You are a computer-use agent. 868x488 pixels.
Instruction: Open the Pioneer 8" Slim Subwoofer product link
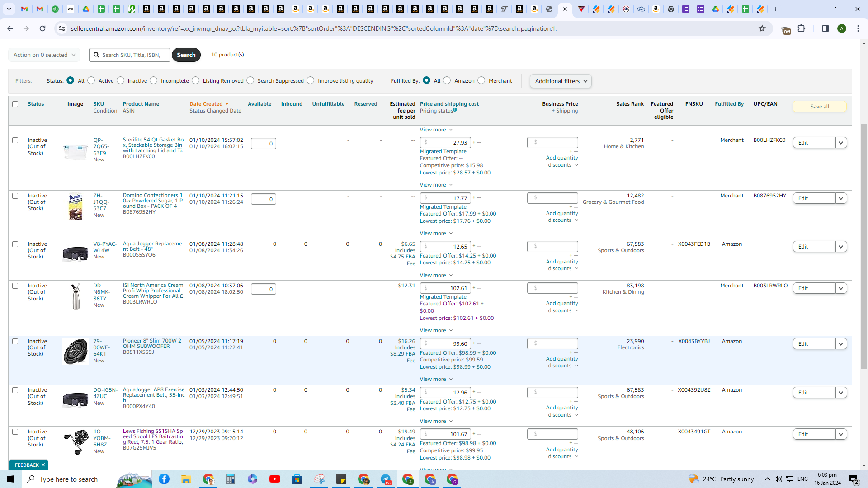click(152, 343)
